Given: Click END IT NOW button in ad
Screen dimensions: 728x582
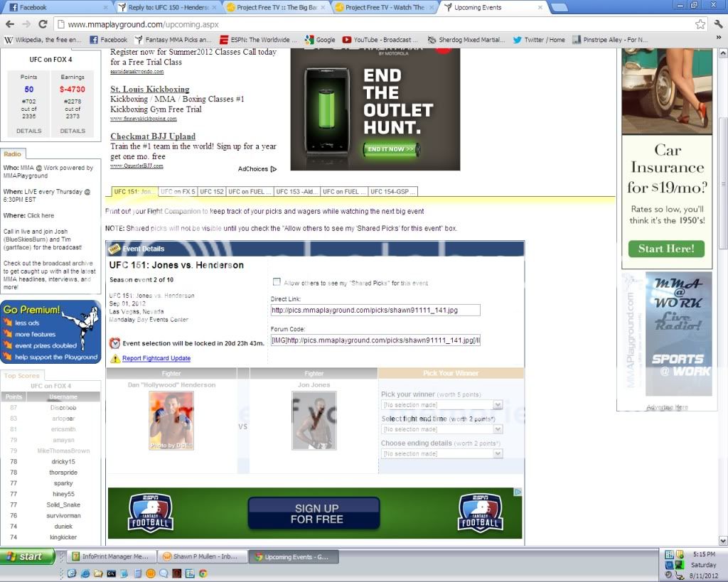Looking at the screenshot, I should (391, 149).
